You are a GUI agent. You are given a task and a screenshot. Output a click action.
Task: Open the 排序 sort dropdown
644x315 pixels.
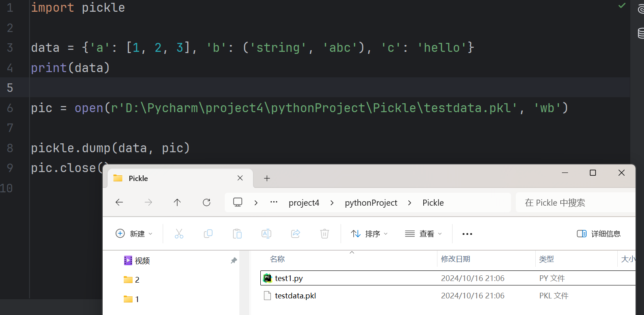click(370, 234)
